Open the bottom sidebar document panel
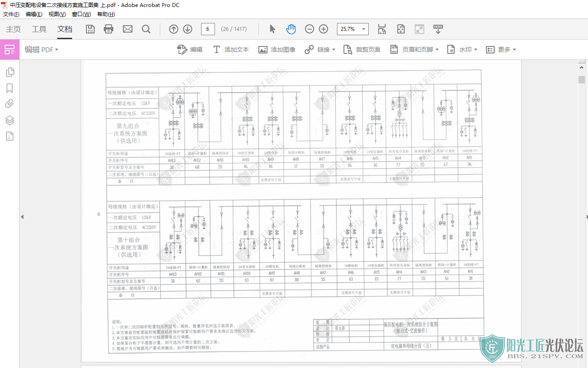This screenshot has height=368, width=588. pyautogui.click(x=10, y=136)
